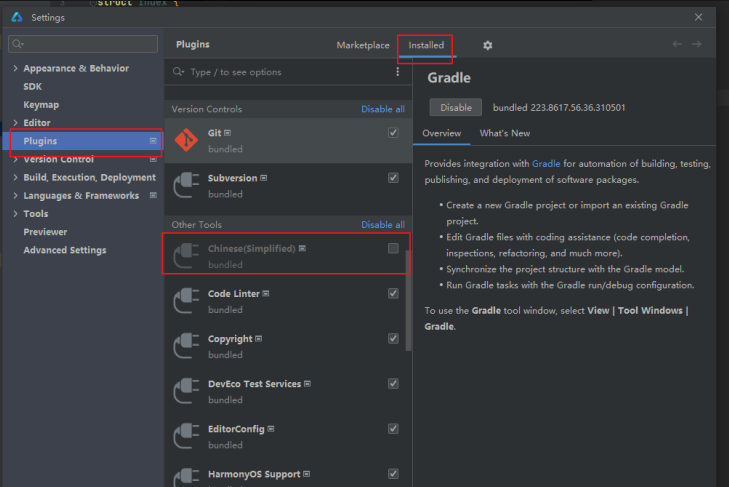
Task: Focus the plugin search field
Action: 288,72
